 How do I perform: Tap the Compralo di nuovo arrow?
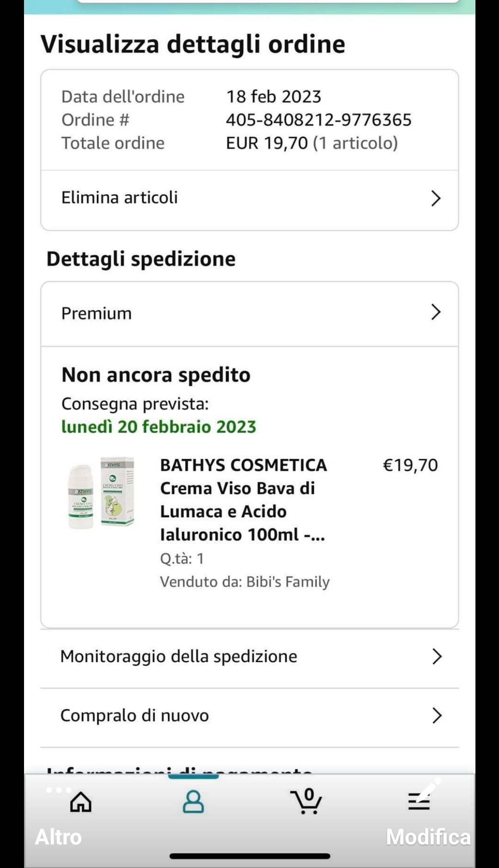437,715
